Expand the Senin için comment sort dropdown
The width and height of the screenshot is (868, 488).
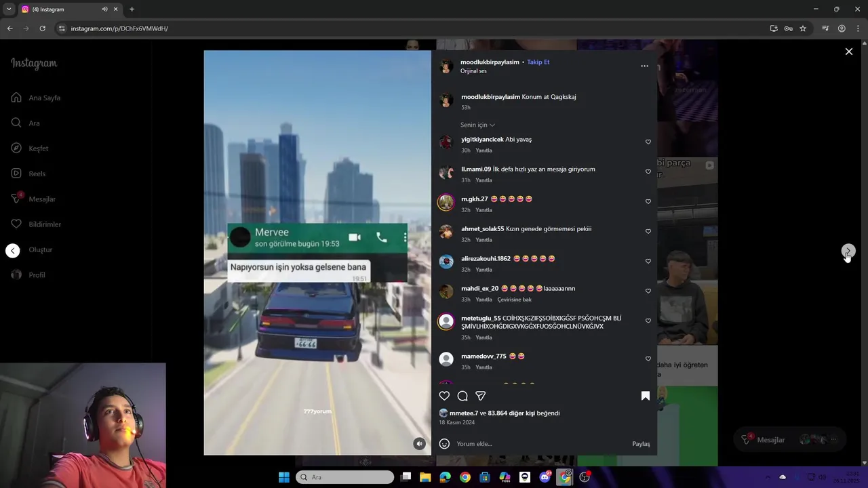click(x=477, y=125)
